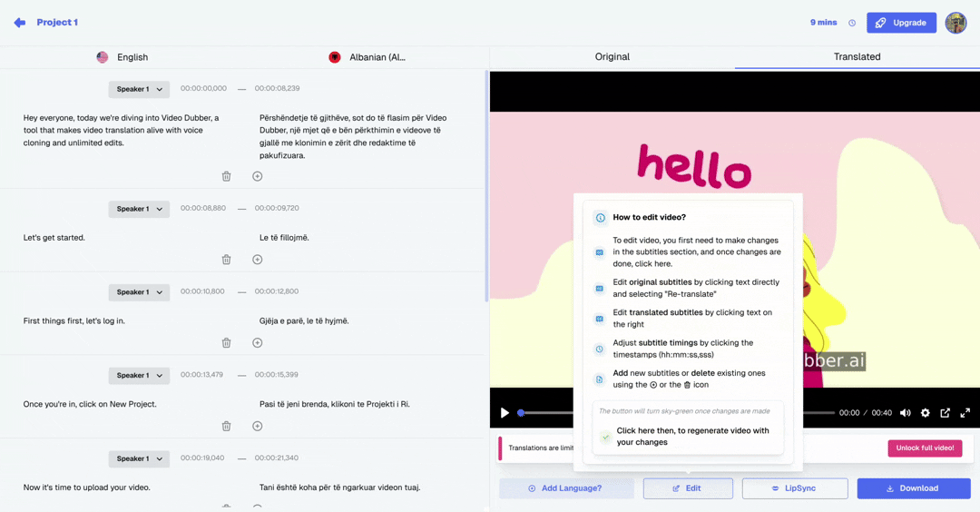Edit start timestamp 00:00:08,880

[x=203, y=208]
